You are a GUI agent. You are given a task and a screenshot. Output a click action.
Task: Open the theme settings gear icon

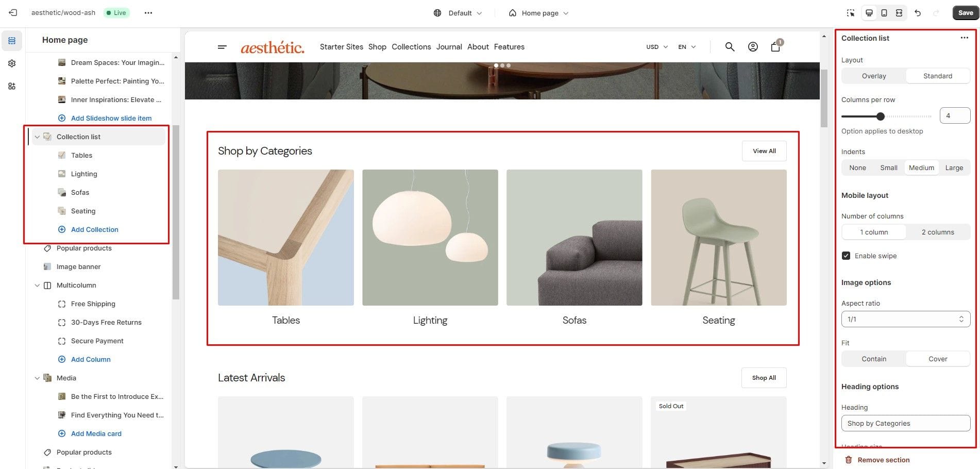coord(12,63)
